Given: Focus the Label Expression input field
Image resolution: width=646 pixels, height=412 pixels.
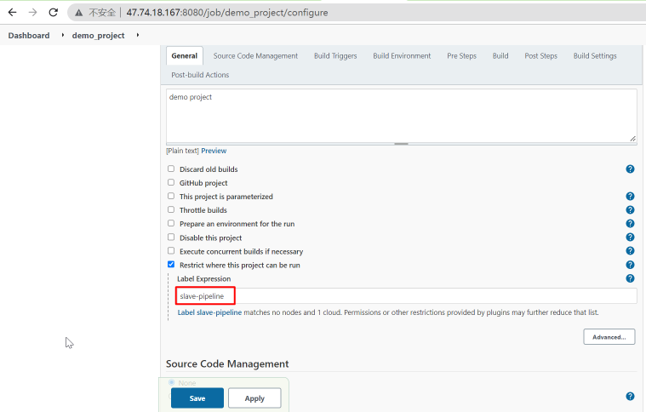Looking at the screenshot, I should [406, 296].
